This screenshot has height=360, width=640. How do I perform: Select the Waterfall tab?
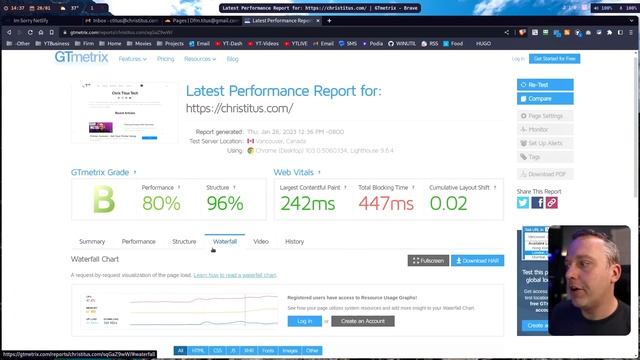224,242
